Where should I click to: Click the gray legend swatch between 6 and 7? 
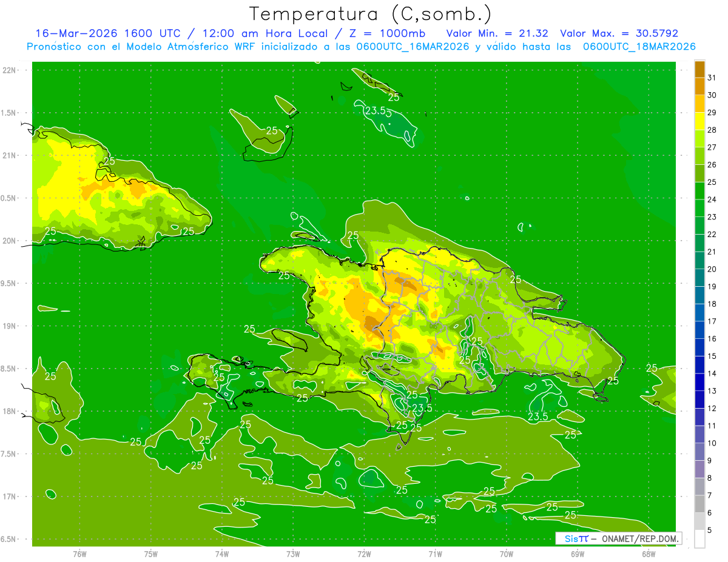(x=699, y=504)
